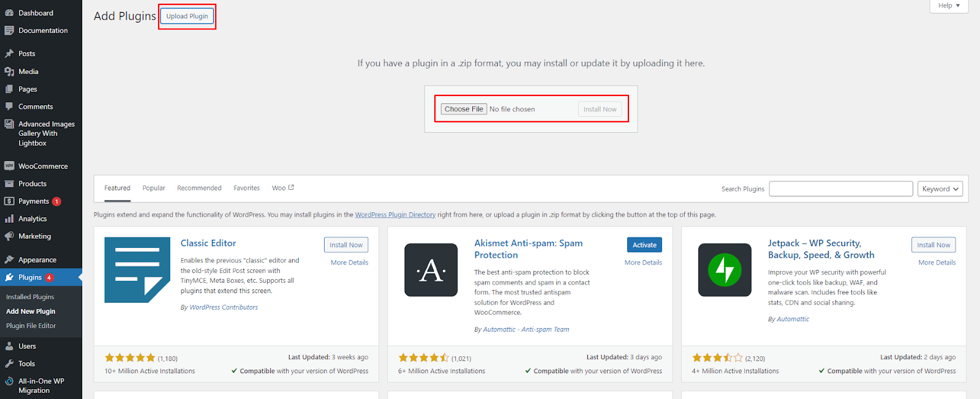Click the Pages icon
The image size is (980, 399).
[9, 89]
